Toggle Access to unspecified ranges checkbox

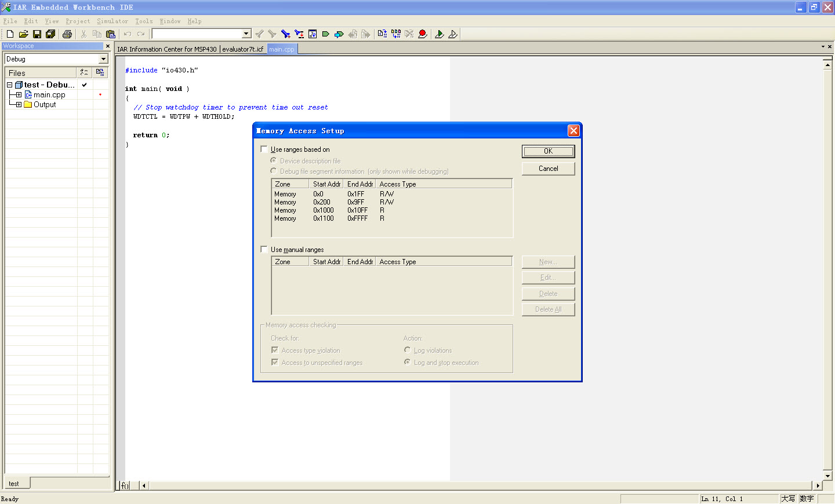[x=275, y=362]
